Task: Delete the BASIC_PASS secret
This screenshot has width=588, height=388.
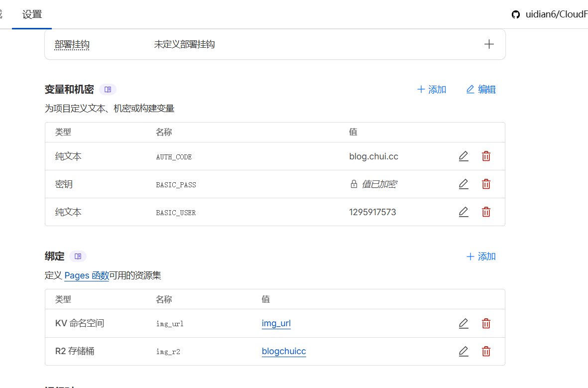Action: tap(486, 184)
